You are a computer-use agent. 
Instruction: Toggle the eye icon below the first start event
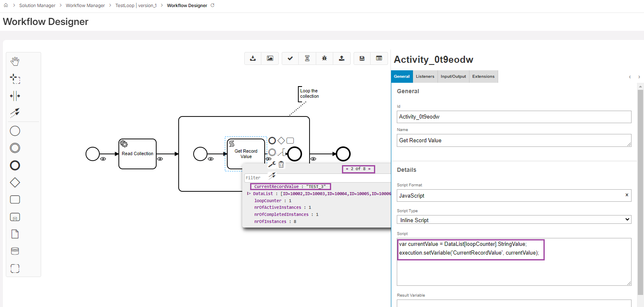(x=103, y=159)
